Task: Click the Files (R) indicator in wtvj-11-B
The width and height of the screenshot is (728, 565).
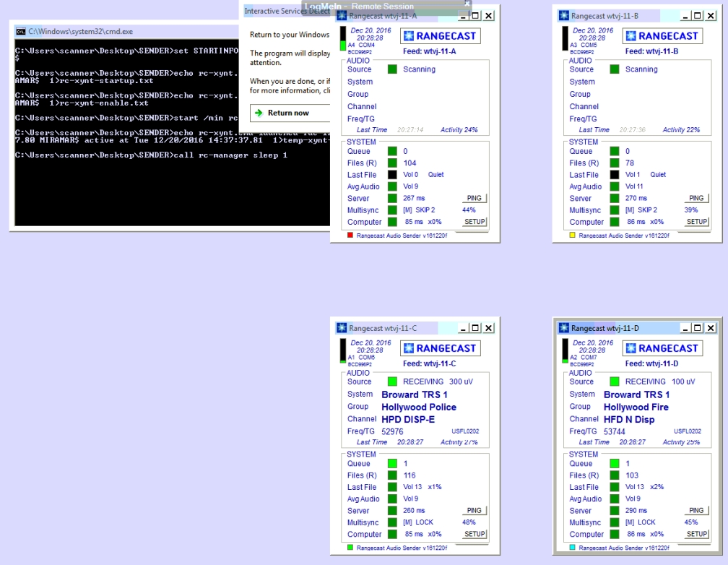Action: coord(615,163)
